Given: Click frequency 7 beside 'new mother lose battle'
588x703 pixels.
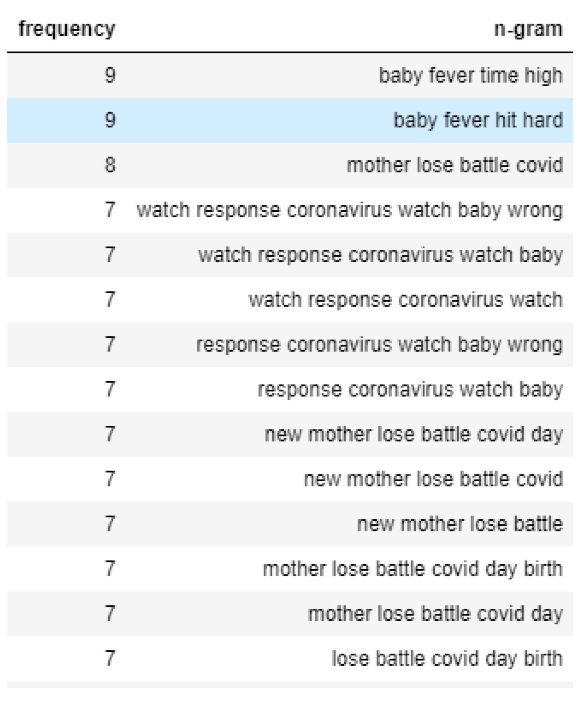Looking at the screenshot, I should [x=110, y=524].
